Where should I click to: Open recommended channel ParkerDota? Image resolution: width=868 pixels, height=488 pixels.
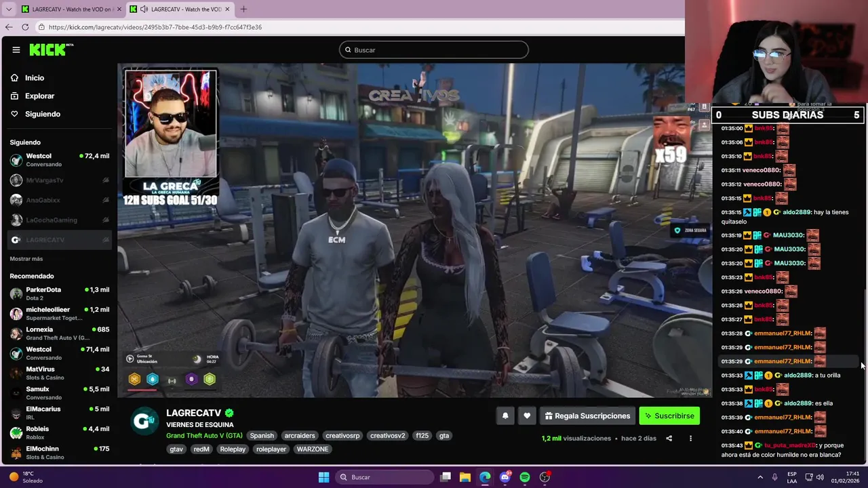(x=60, y=293)
